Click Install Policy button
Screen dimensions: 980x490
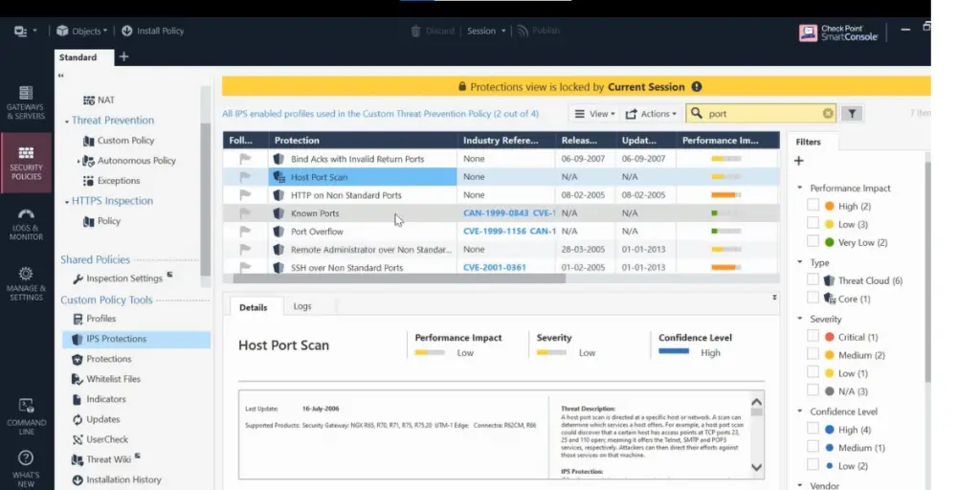click(153, 31)
